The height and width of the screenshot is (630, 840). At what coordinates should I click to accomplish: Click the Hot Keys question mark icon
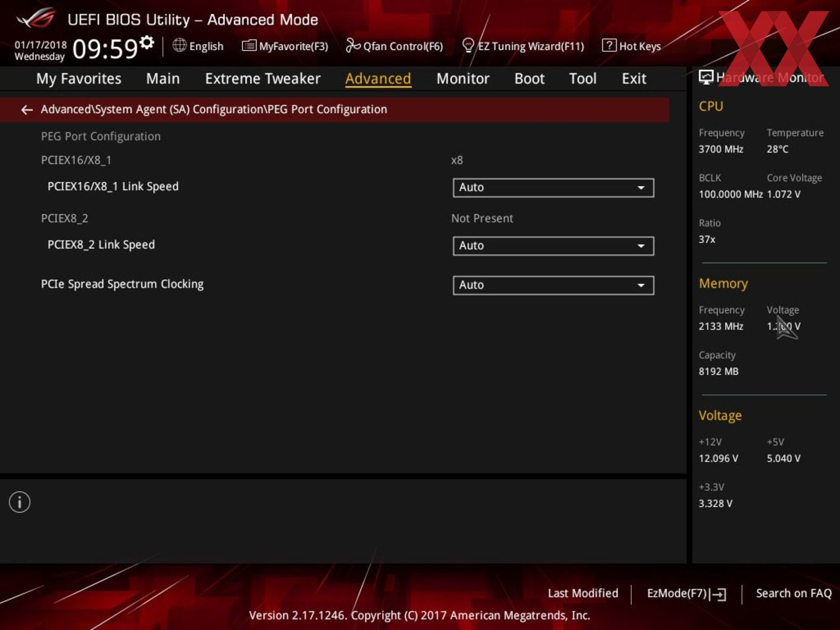609,45
